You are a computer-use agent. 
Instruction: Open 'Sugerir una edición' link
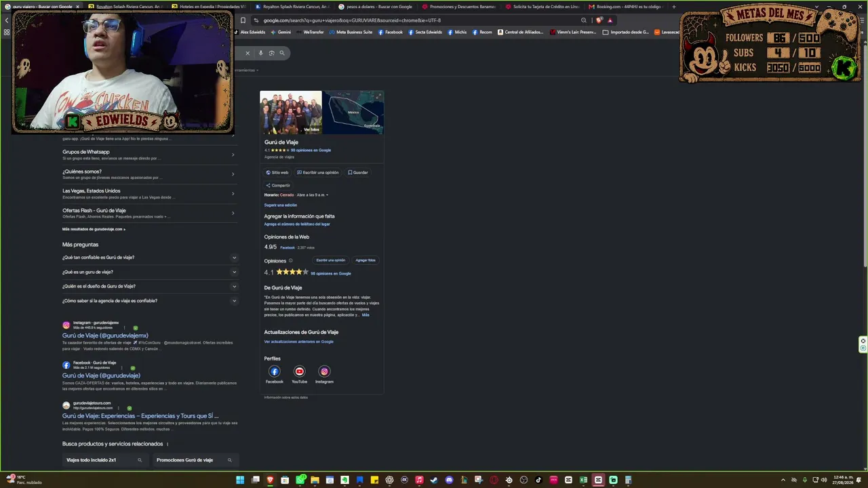click(281, 205)
